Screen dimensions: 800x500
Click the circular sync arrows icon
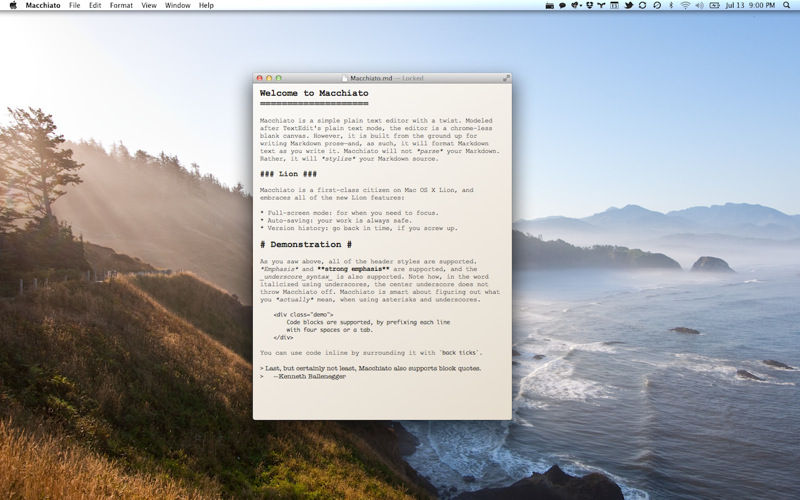coord(642,5)
